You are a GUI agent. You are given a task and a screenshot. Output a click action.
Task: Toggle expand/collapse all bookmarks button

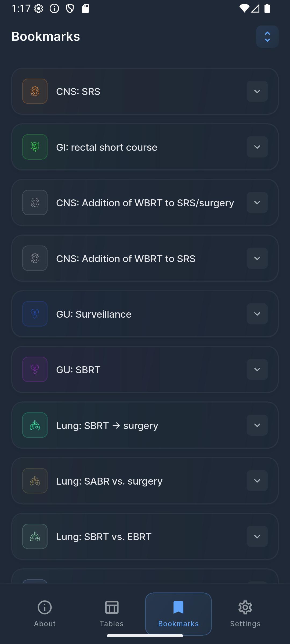267,37
